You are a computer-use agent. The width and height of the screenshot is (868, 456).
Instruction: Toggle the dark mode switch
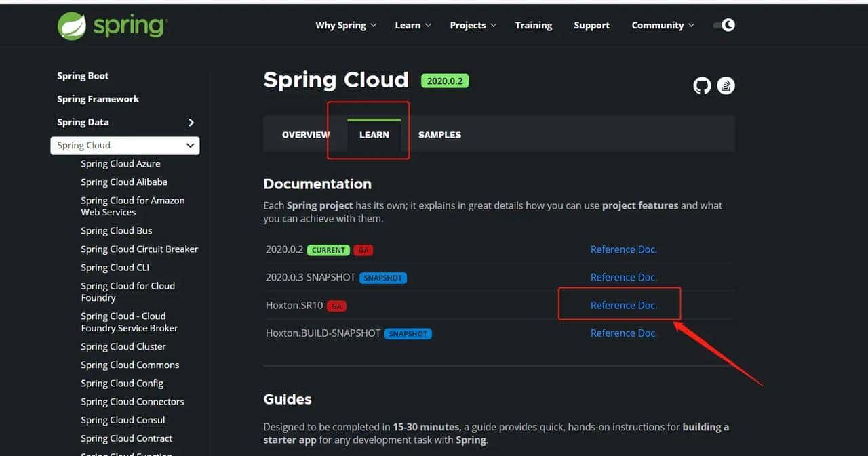[x=724, y=24]
